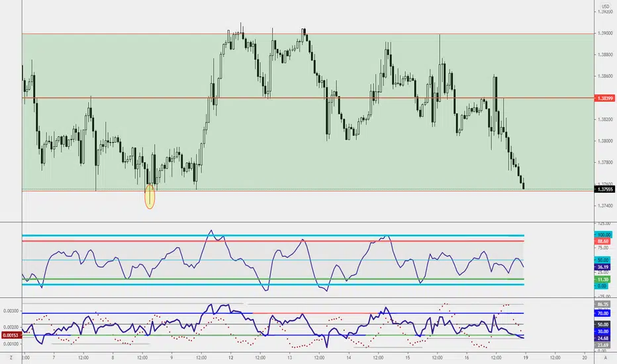This screenshot has width=617, height=364.
Task: Select the red 88.60 horizontal line in oscillator pane
Action: (273, 241)
